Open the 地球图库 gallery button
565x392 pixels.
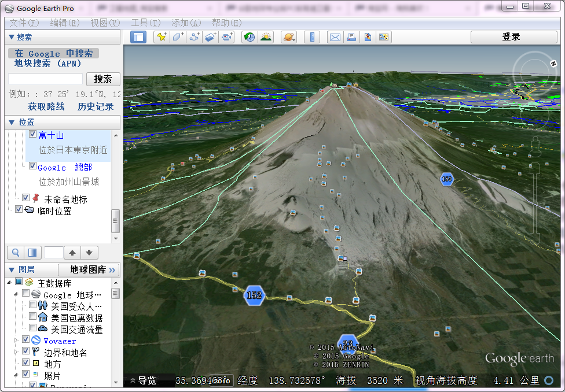pyautogui.click(x=89, y=269)
